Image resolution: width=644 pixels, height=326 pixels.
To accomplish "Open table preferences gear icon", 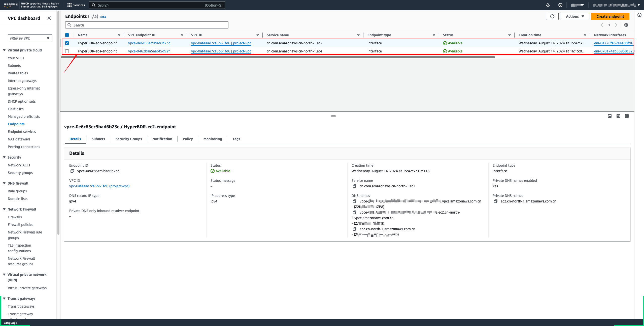I will pyautogui.click(x=626, y=25).
